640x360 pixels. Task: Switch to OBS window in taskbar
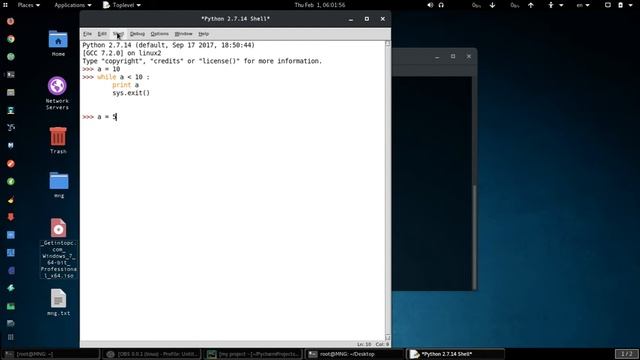[x=151, y=354]
